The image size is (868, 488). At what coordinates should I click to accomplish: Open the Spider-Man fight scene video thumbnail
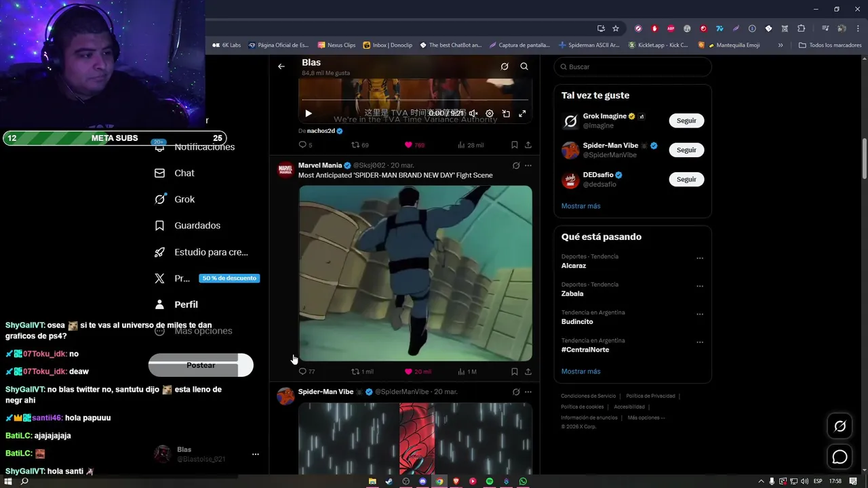click(x=416, y=273)
